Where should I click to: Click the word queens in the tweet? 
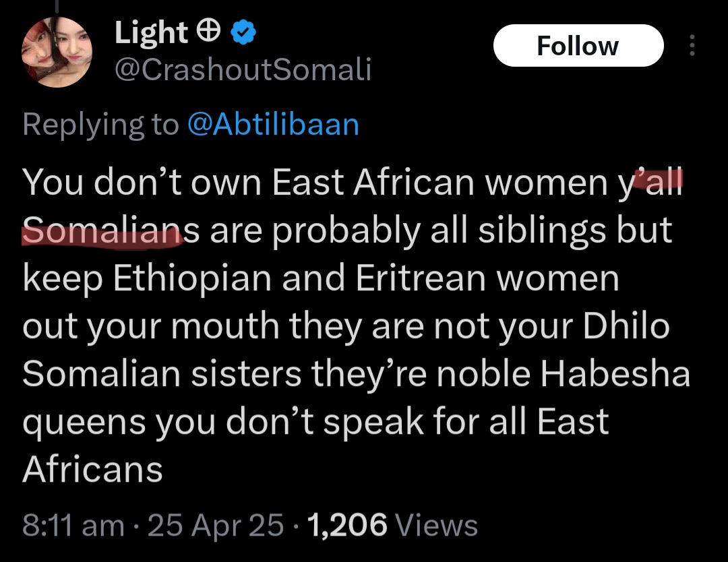(x=84, y=423)
